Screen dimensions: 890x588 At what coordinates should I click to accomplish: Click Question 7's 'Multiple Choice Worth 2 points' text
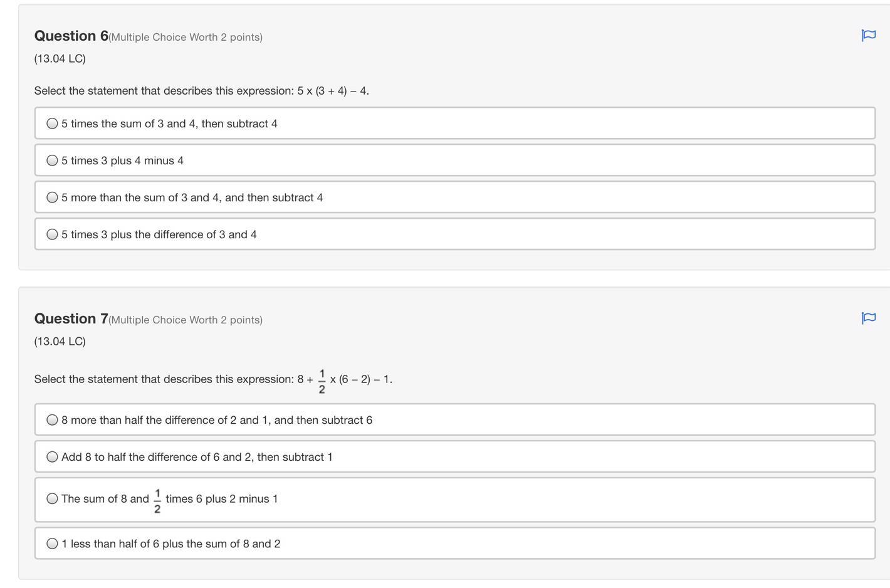pos(186,320)
